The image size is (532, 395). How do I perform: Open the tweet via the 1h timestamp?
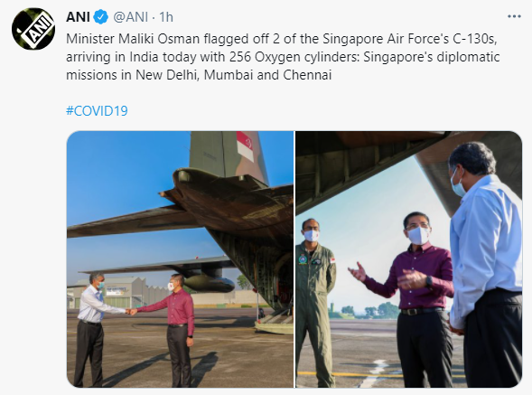click(166, 16)
